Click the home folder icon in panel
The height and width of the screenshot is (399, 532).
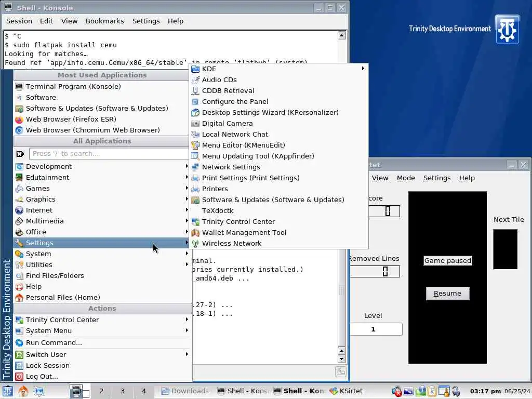pyautogui.click(x=23, y=391)
